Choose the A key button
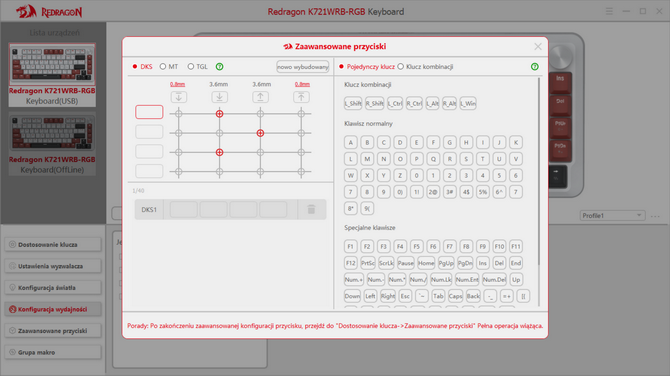Image resolution: width=670 pixels, height=376 pixels. pyautogui.click(x=350, y=142)
